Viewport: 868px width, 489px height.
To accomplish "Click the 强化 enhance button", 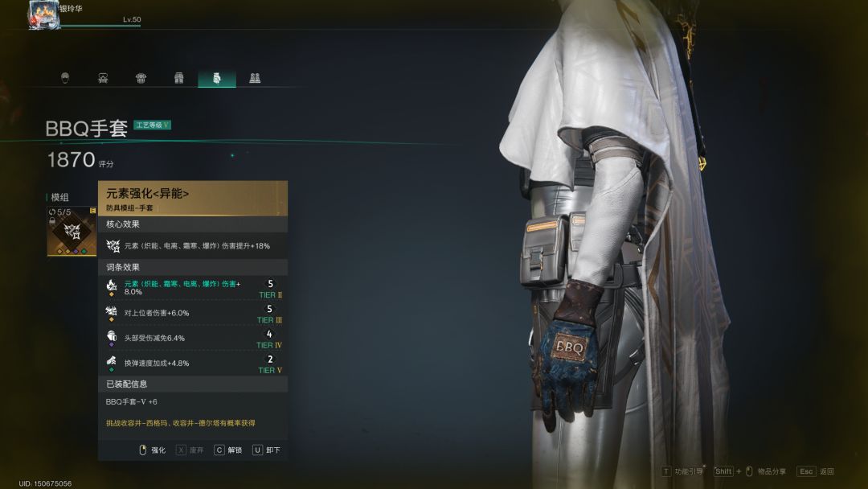I will [x=152, y=450].
